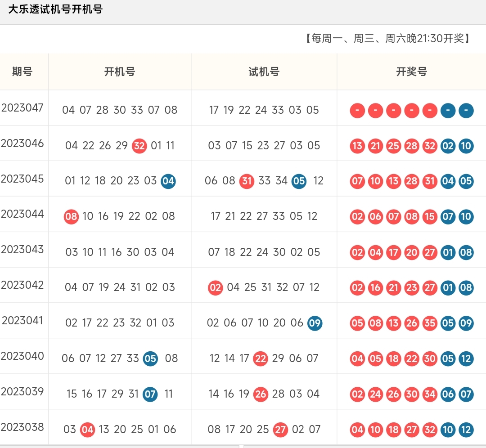This screenshot has height=448, width=486.
Task: Click 2023044 试机号 17 21 22 27 33 05 12
Action: click(264, 216)
